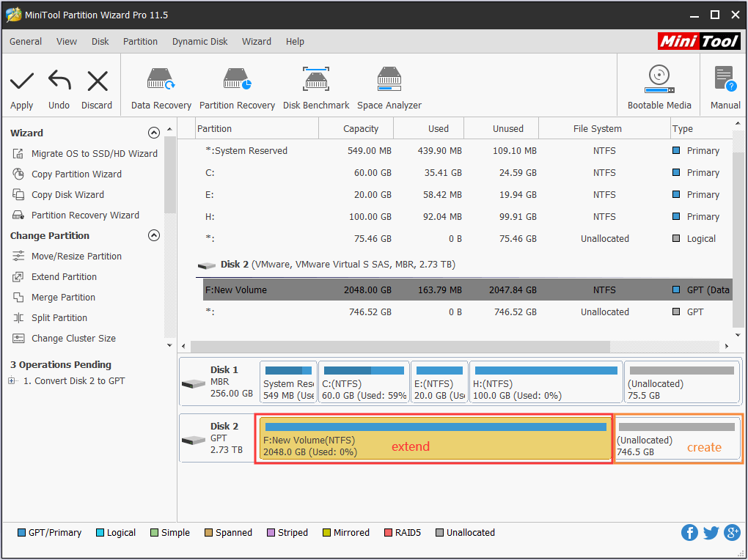Open the Dynamic Disk menu

(x=200, y=42)
